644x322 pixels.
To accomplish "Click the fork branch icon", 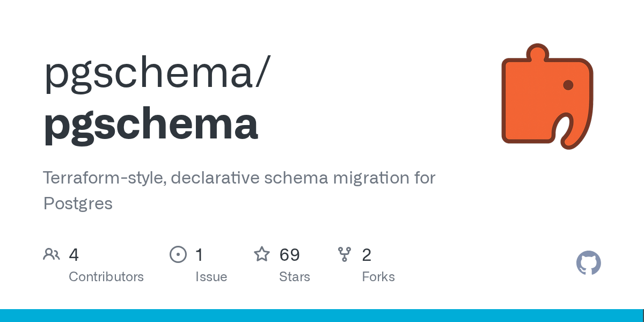I will click(x=345, y=254).
